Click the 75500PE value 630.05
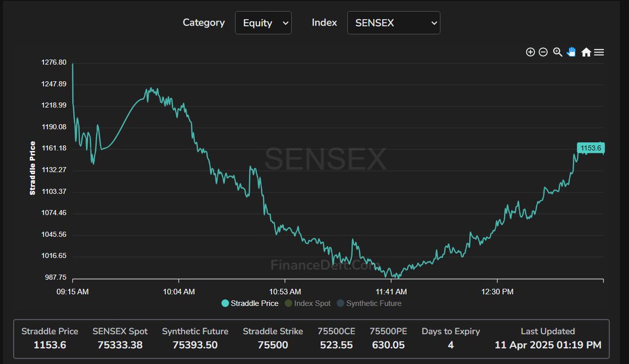 [388, 345]
